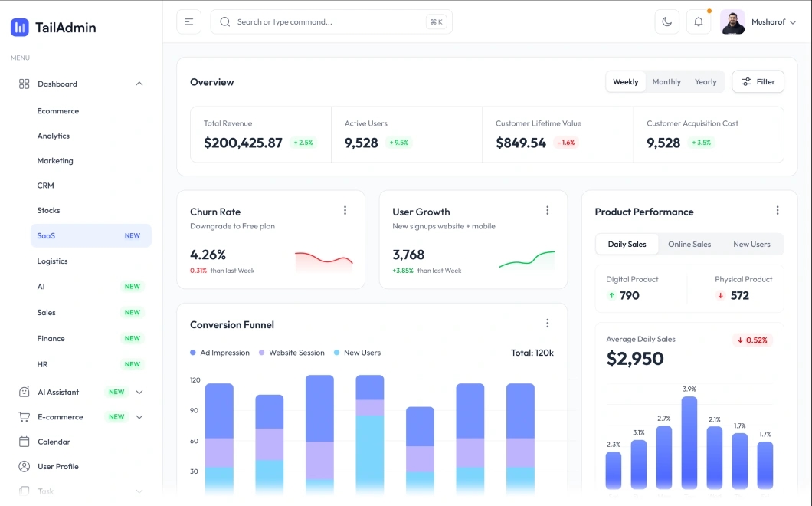The image size is (812, 506).
Task: Click the Dashboard grid icon
Action: [25, 84]
